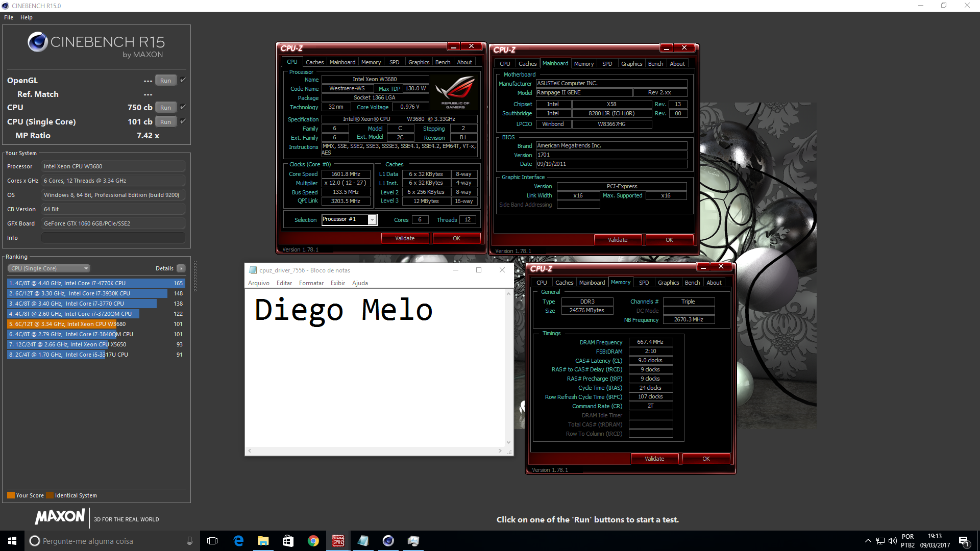The width and height of the screenshot is (980, 551).
Task: Open the Action Center notifications
Action: (964, 541)
